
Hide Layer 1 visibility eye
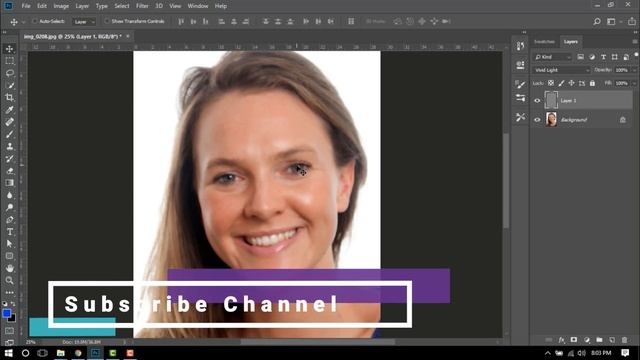(x=537, y=100)
